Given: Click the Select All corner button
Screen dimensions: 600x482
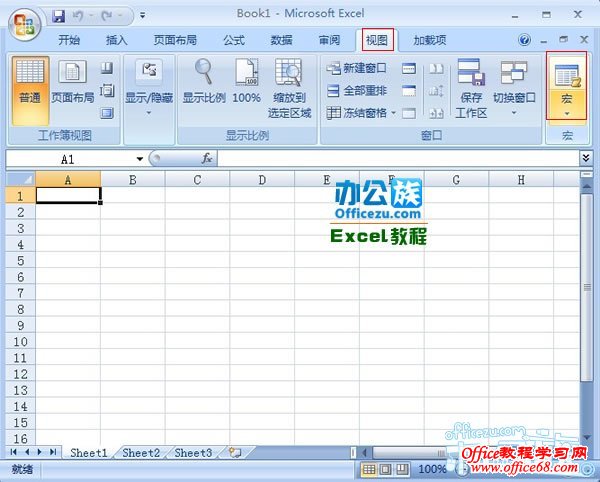Looking at the screenshot, I should [x=21, y=179].
